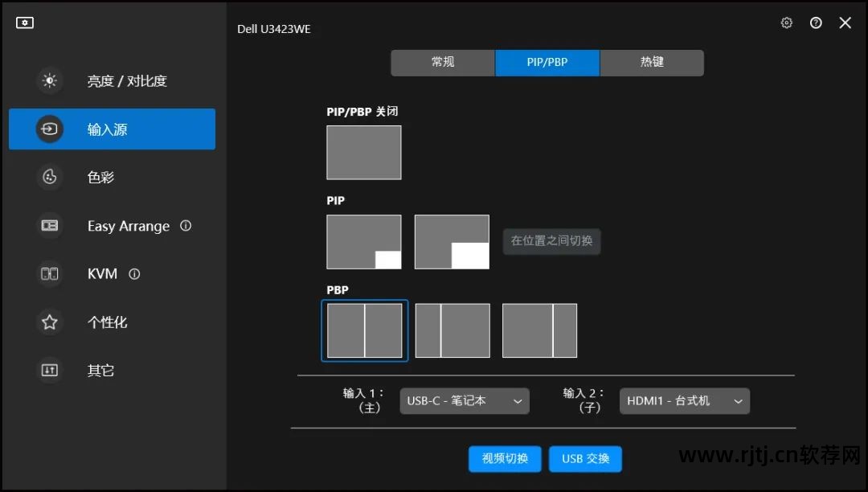
Task: Enable the first PIP bottom-right layout
Action: click(x=363, y=241)
